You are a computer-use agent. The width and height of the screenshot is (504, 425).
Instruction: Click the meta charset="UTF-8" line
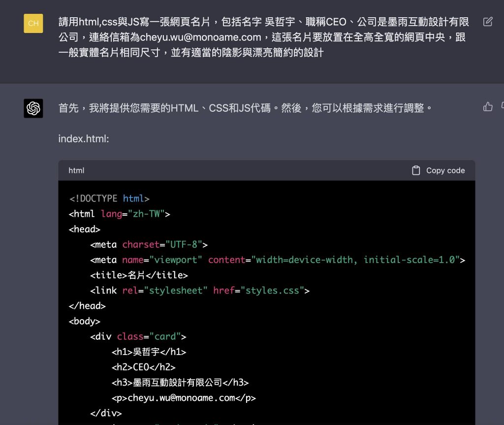pyautogui.click(x=149, y=245)
